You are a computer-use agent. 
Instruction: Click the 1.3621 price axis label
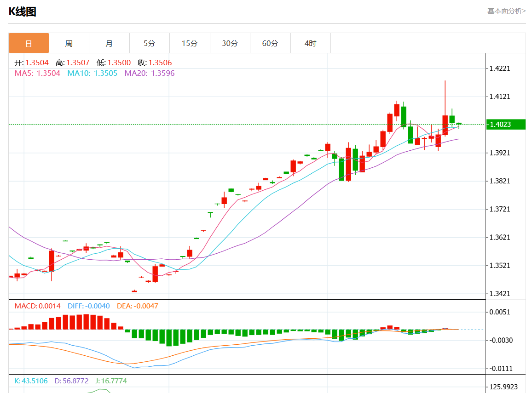coord(500,237)
